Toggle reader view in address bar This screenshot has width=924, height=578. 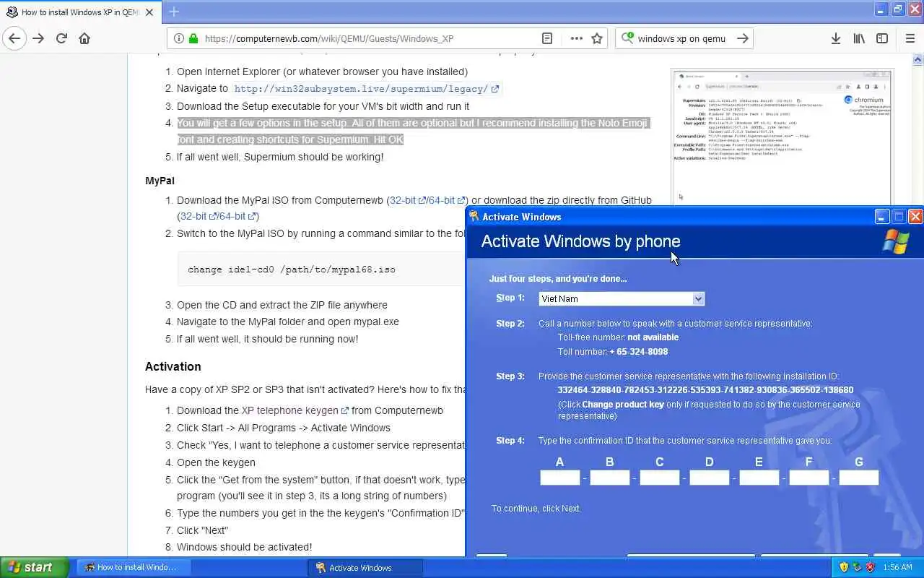pos(547,38)
